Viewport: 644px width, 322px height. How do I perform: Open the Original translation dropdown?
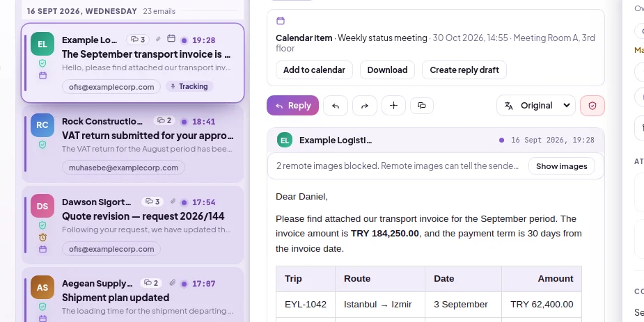pos(536,106)
